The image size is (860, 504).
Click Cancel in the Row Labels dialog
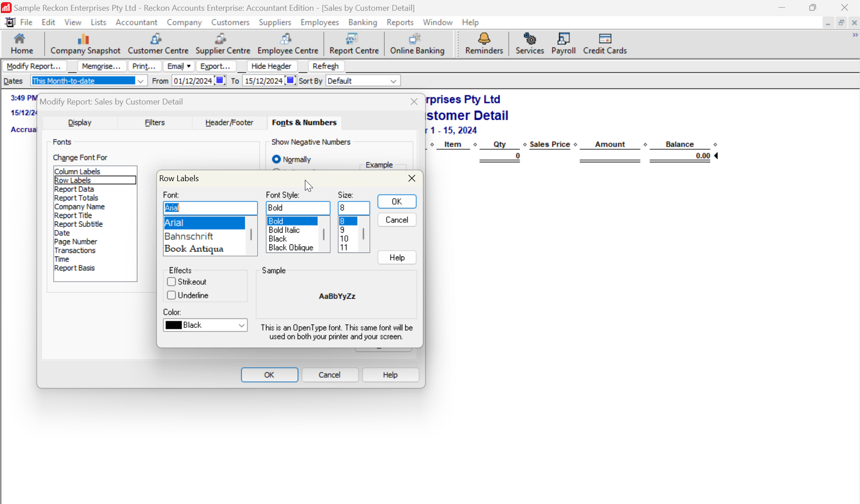(x=397, y=220)
